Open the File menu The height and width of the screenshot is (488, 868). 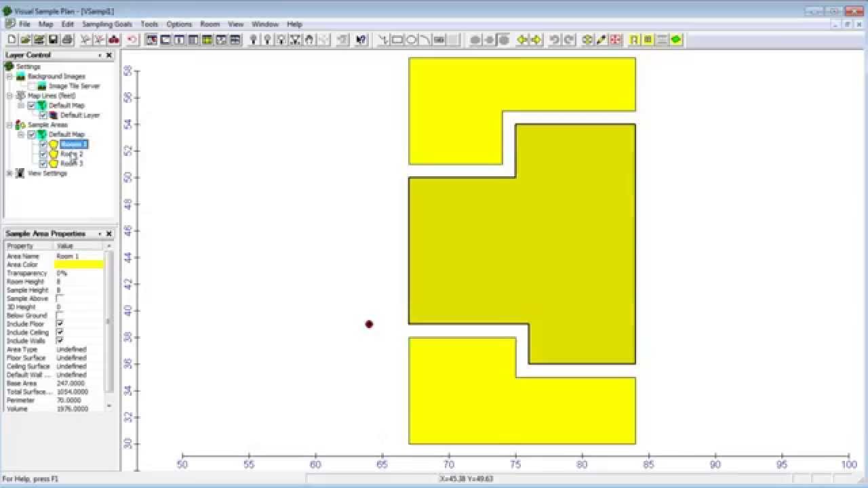[24, 24]
